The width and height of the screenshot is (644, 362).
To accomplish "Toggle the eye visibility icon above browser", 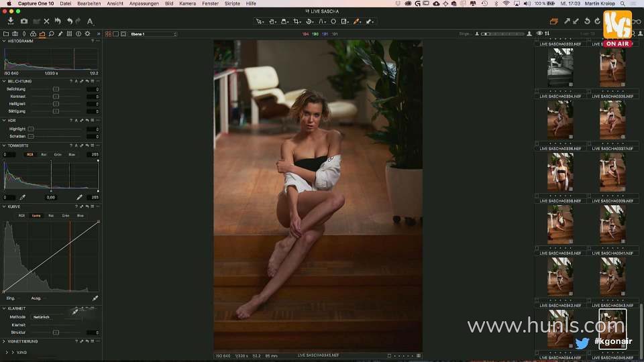I will click(x=539, y=34).
